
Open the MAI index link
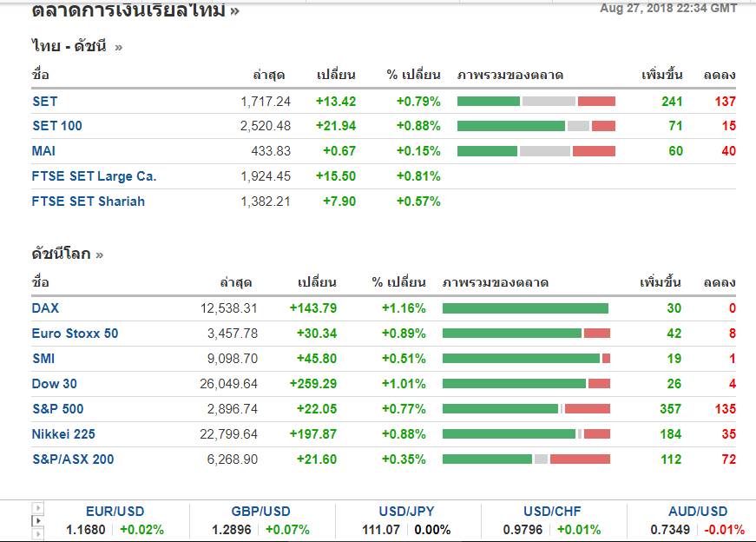pyautogui.click(x=43, y=151)
